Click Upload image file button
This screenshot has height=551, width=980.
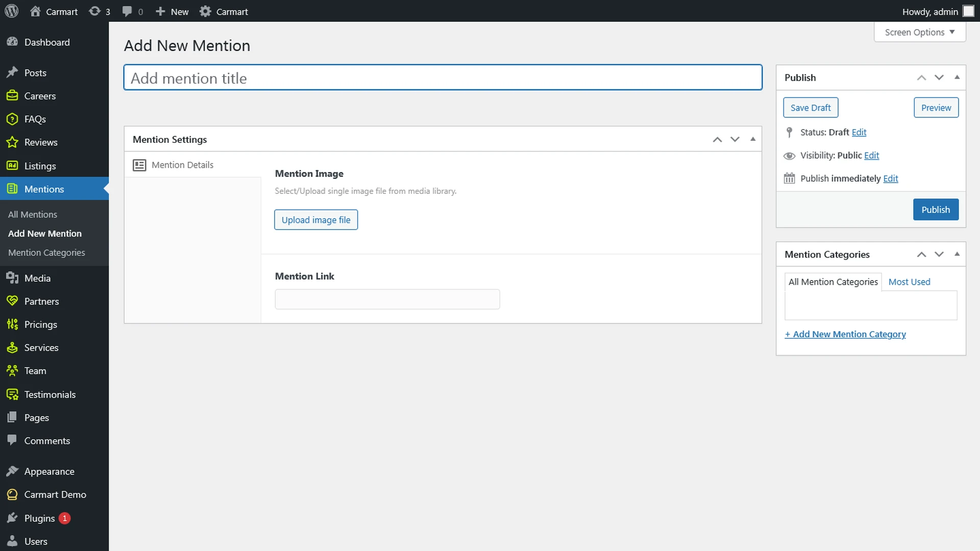click(316, 220)
